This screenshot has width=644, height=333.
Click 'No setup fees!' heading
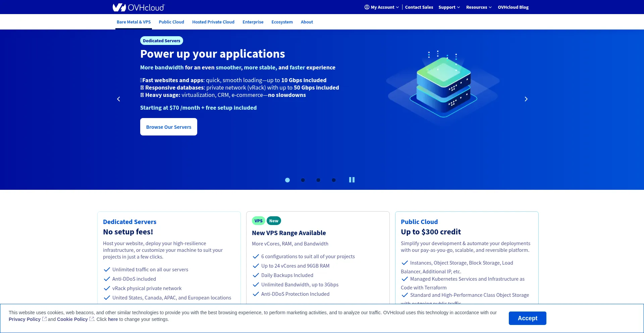[128, 232]
